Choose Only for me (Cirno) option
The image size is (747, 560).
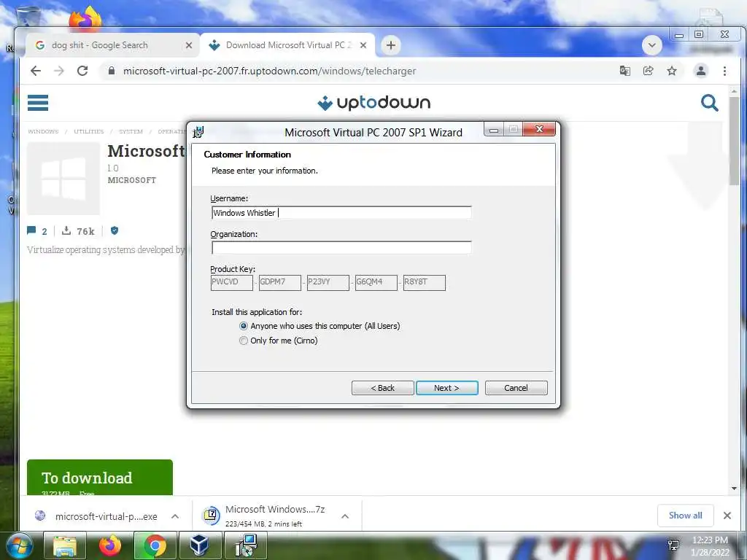click(x=278, y=341)
